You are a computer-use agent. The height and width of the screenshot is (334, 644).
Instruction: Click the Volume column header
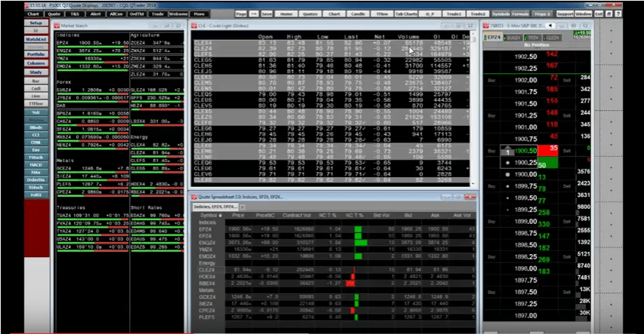408,37
